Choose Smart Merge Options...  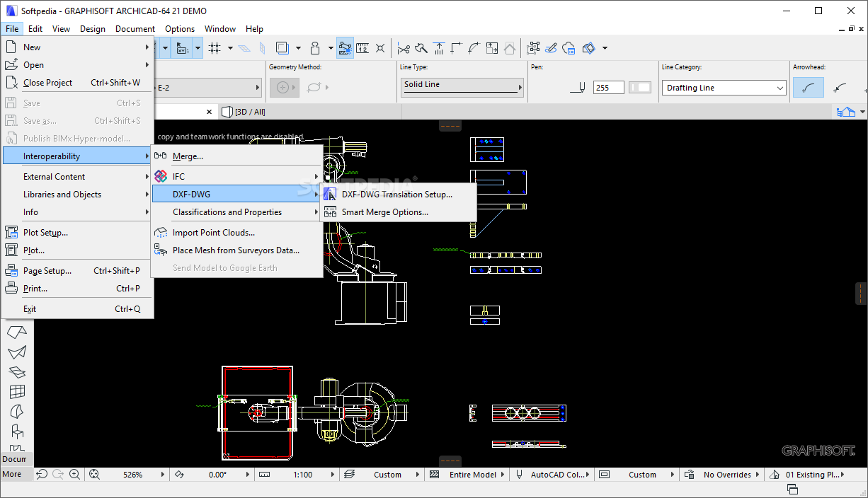coord(399,212)
